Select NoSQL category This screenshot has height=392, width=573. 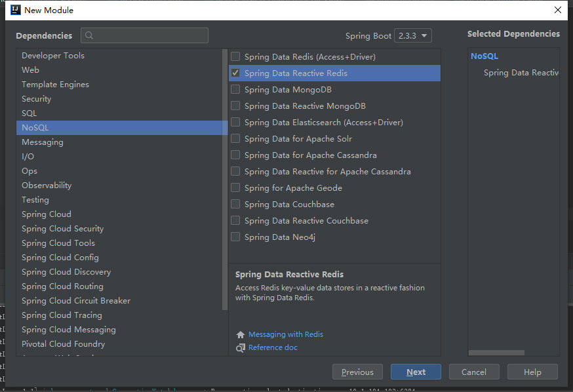pyautogui.click(x=119, y=128)
